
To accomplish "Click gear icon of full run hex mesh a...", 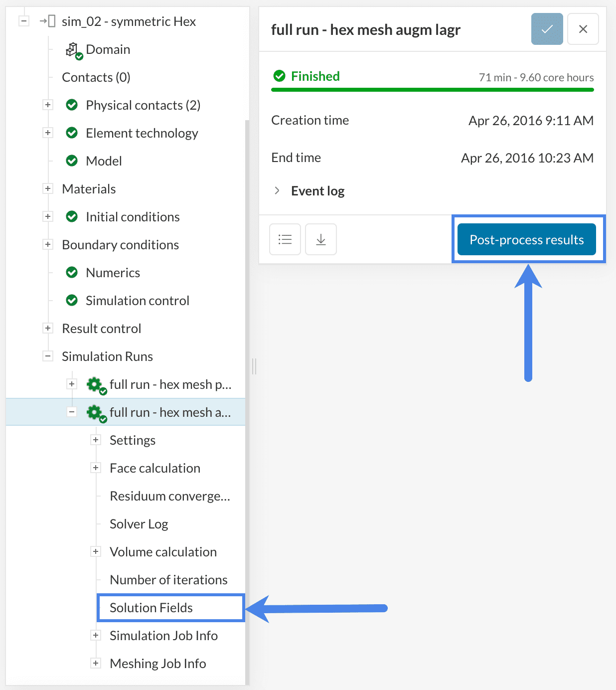I will (95, 412).
